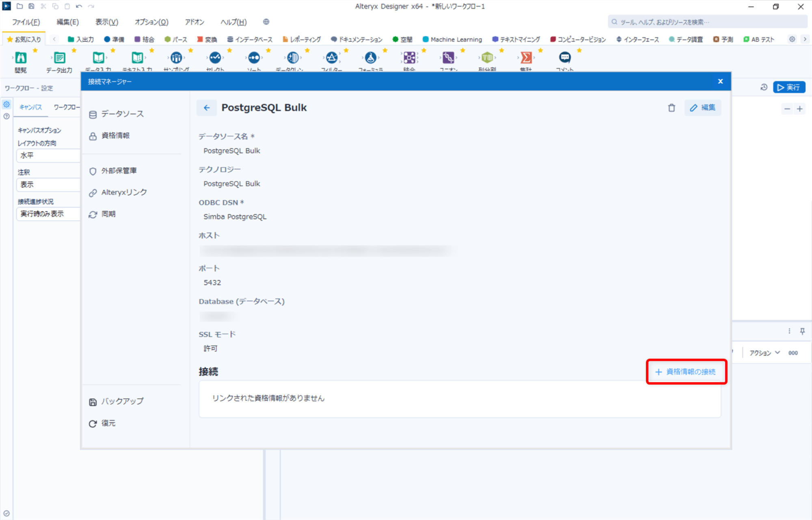The height and width of the screenshot is (520, 812).
Task: Click the 編集 edit button
Action: point(703,108)
